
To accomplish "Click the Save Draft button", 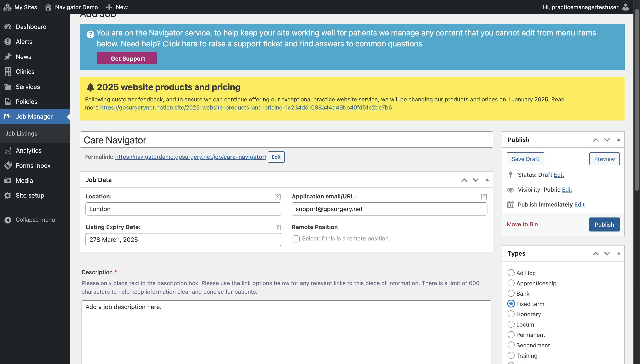I will click(x=525, y=159).
